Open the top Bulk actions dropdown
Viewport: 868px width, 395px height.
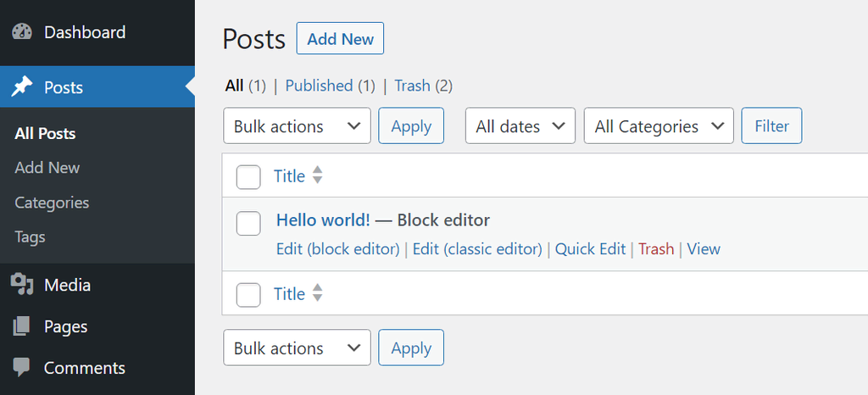[297, 126]
